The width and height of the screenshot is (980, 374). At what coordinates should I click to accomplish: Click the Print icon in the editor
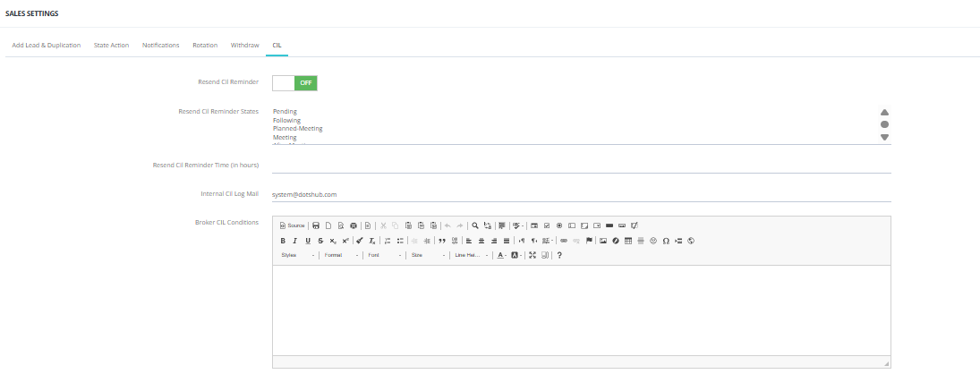coord(354,225)
